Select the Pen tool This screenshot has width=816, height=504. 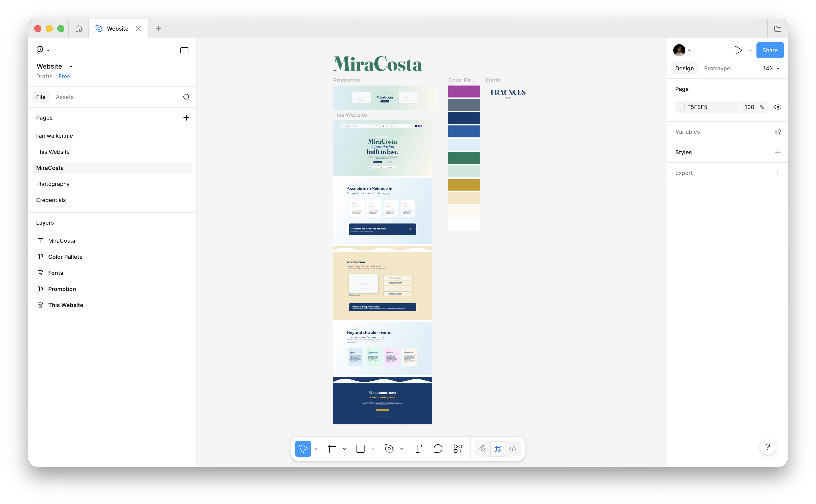[x=389, y=449]
